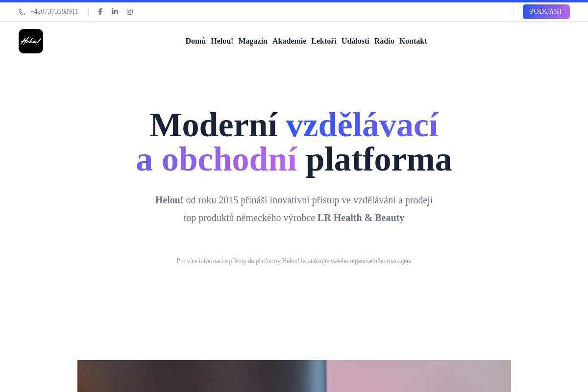Click the bold 'Helou!' in the subtitle
The image size is (588, 392).
169,200
